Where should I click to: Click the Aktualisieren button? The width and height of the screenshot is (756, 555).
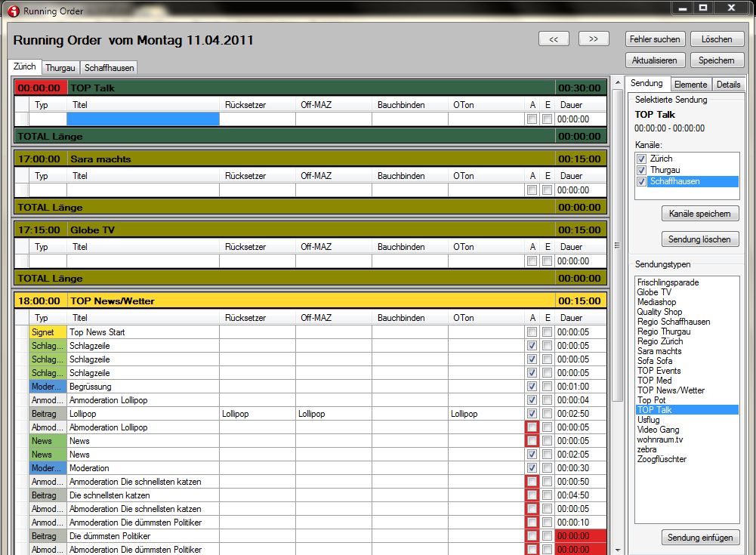click(655, 60)
